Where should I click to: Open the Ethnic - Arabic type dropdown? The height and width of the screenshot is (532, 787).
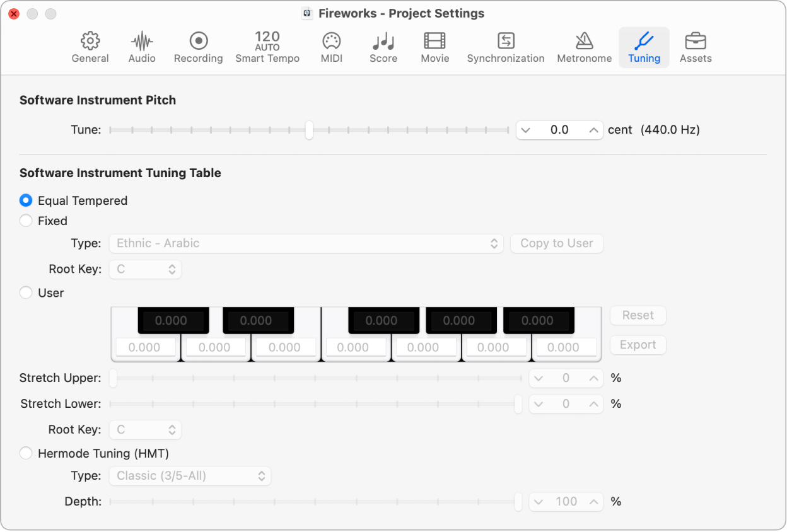(306, 243)
